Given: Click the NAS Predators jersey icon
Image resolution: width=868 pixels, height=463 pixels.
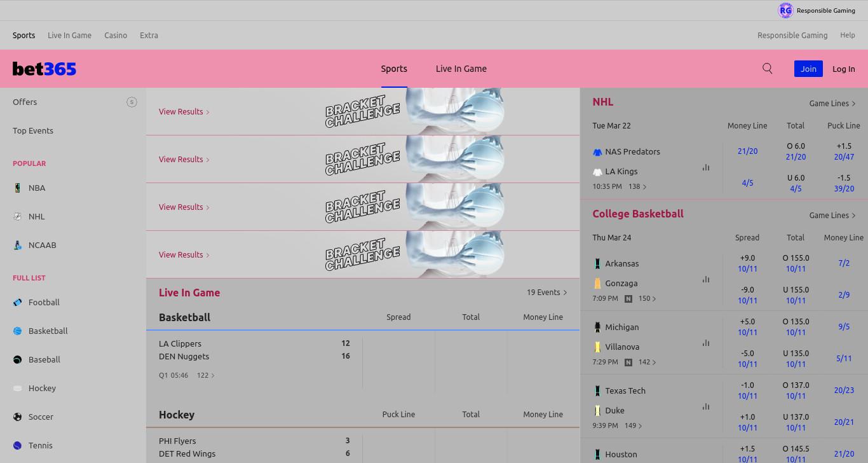Looking at the screenshot, I should point(597,152).
